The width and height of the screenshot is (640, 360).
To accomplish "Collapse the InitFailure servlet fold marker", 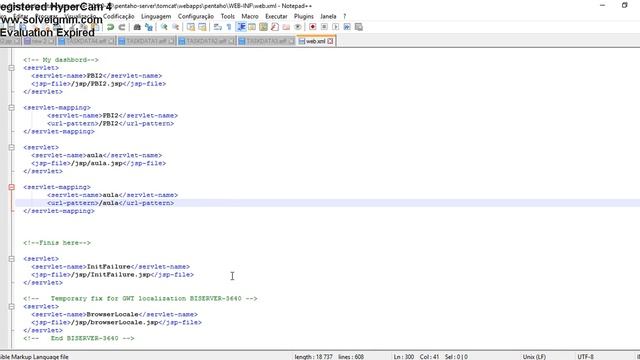I will click(x=11, y=259).
